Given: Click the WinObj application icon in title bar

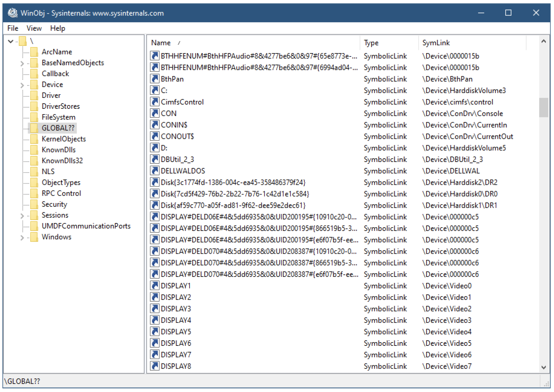Looking at the screenshot, I should pyautogui.click(x=12, y=13).
